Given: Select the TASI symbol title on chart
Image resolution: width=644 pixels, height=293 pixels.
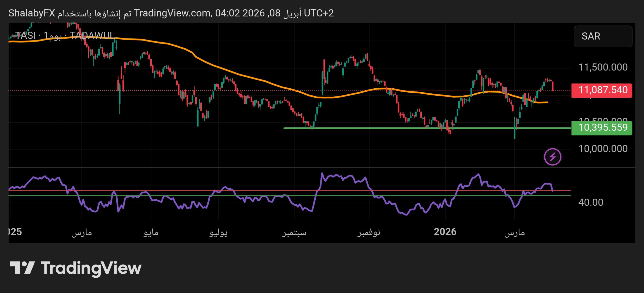Looking at the screenshot, I should (25, 35).
